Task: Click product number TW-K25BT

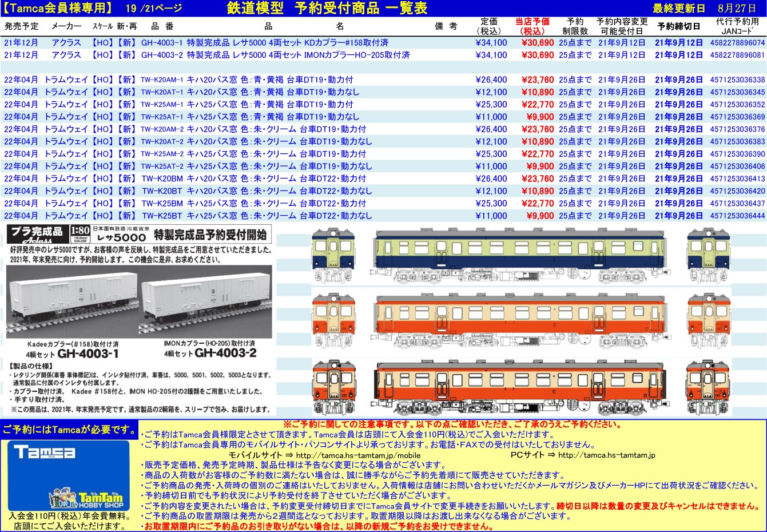Action: (x=162, y=216)
